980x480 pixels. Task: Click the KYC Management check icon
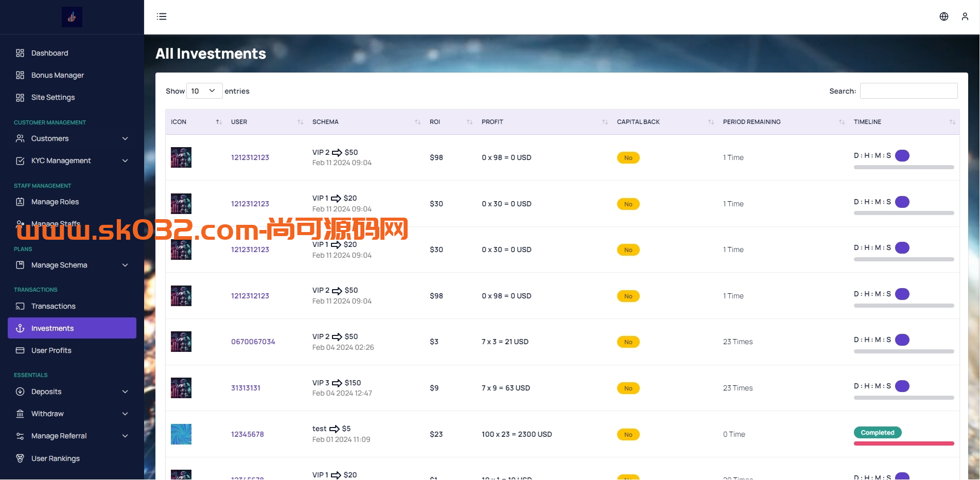coord(20,161)
